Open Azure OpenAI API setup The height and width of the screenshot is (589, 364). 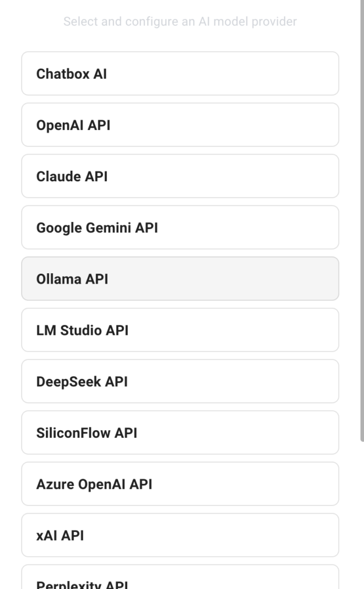pos(180,484)
